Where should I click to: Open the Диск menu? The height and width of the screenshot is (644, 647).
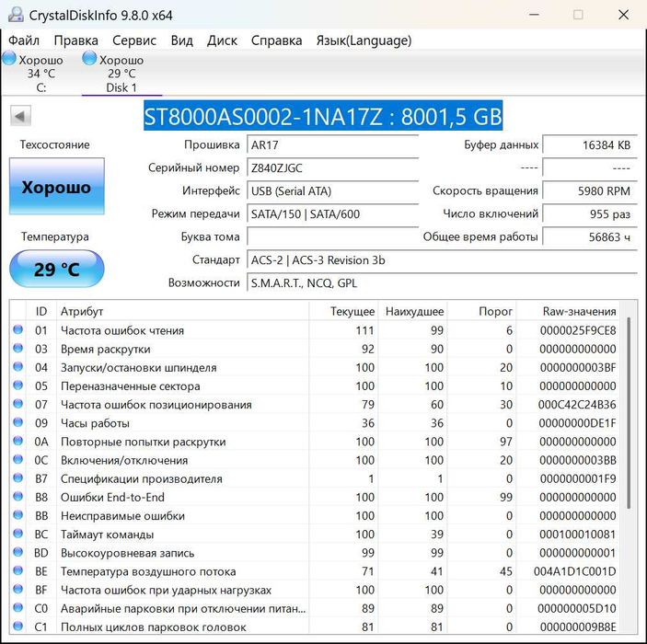(222, 40)
